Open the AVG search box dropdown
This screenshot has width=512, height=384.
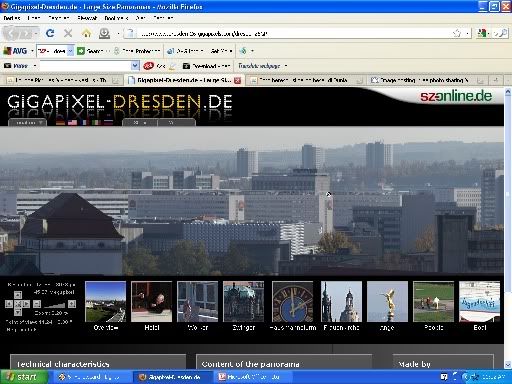70,51
